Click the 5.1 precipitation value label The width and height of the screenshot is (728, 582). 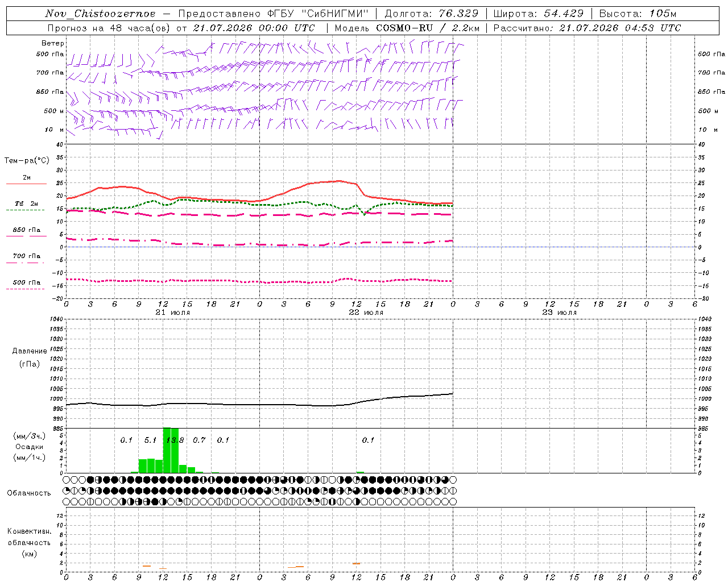point(150,440)
